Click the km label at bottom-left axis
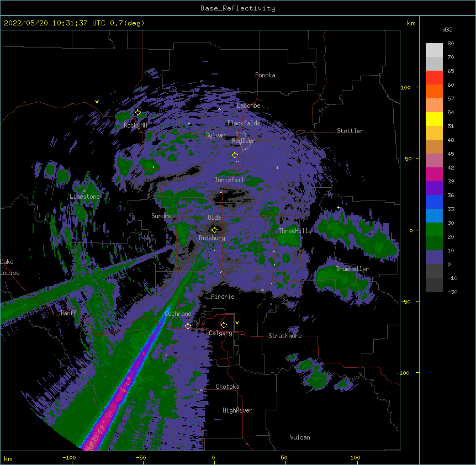This screenshot has height=465, width=476. [x=8, y=459]
